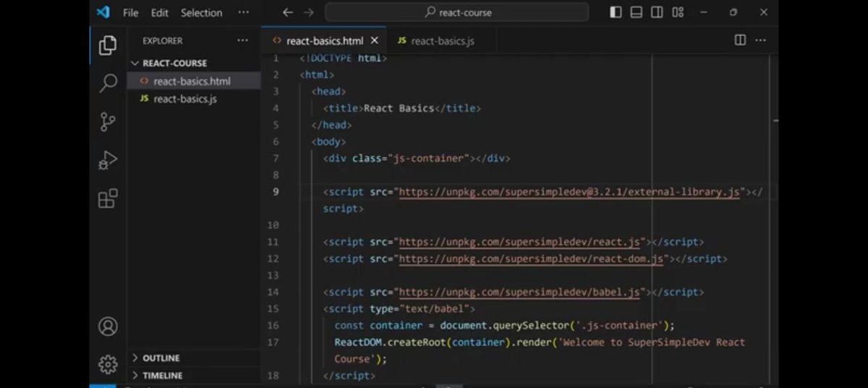Click the EXPLORER panel title
This screenshot has height=388, width=868.
coord(162,41)
